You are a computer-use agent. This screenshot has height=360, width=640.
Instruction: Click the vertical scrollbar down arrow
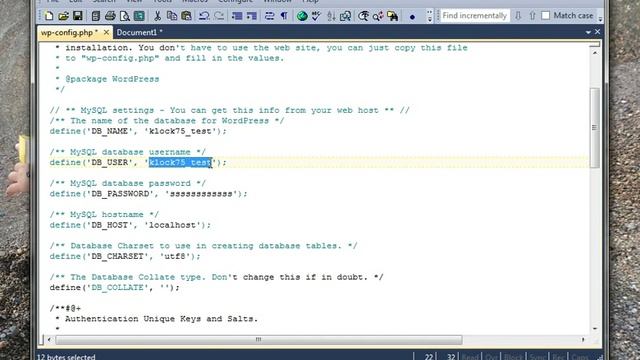(595, 329)
